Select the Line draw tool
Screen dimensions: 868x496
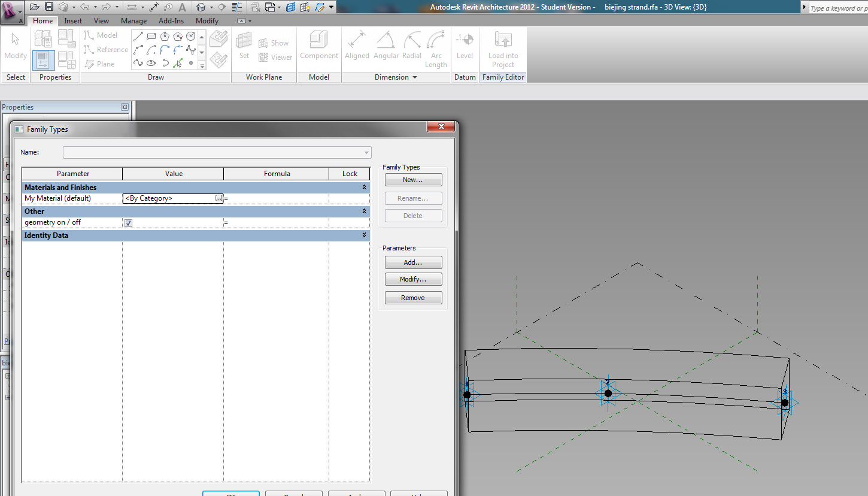[x=138, y=37]
